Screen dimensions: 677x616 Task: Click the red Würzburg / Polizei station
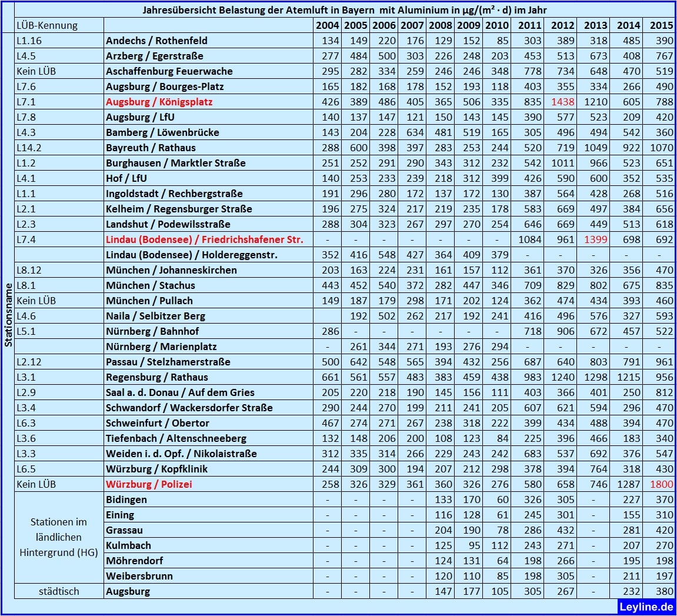tap(149, 484)
